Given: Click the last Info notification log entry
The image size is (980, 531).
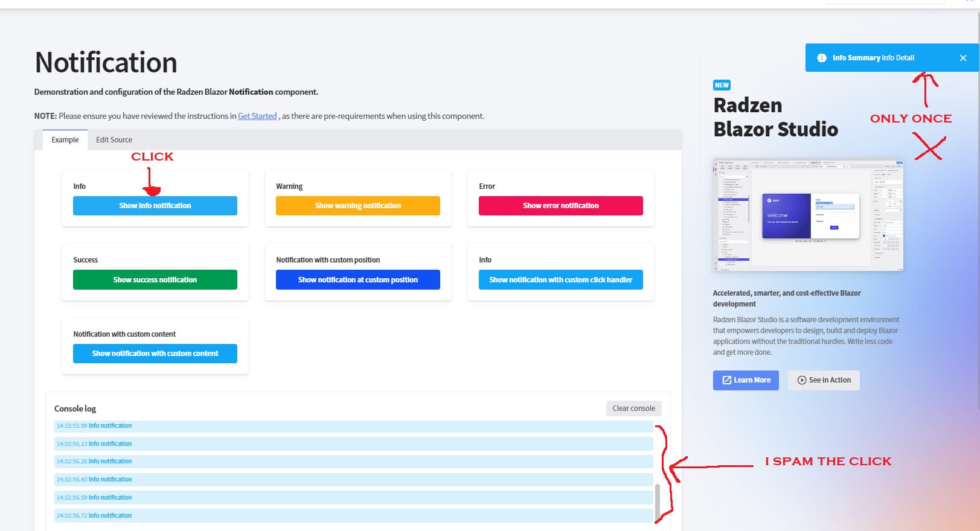Looking at the screenshot, I should click(x=354, y=516).
